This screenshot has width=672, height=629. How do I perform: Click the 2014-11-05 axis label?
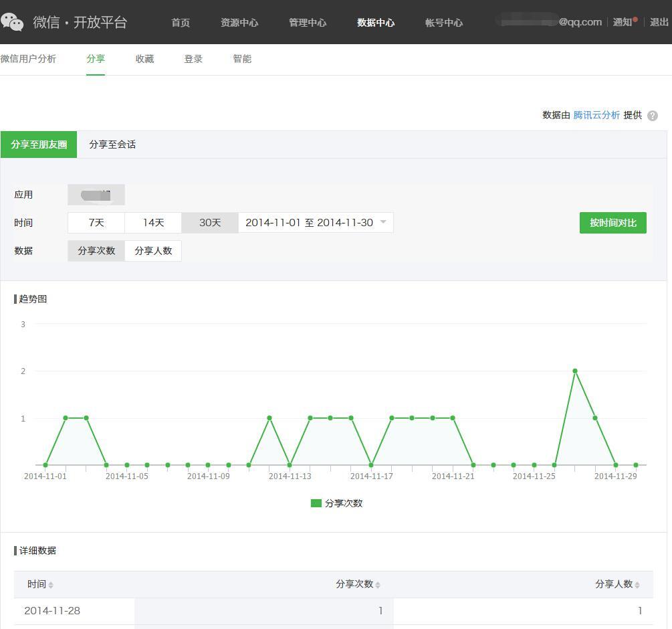pos(127,476)
